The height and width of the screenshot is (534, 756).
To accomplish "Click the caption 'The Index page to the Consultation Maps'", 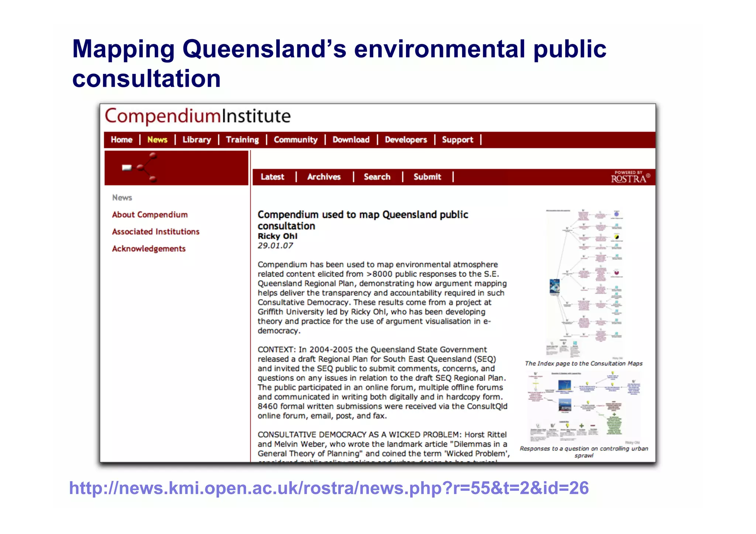I will 584,364.
